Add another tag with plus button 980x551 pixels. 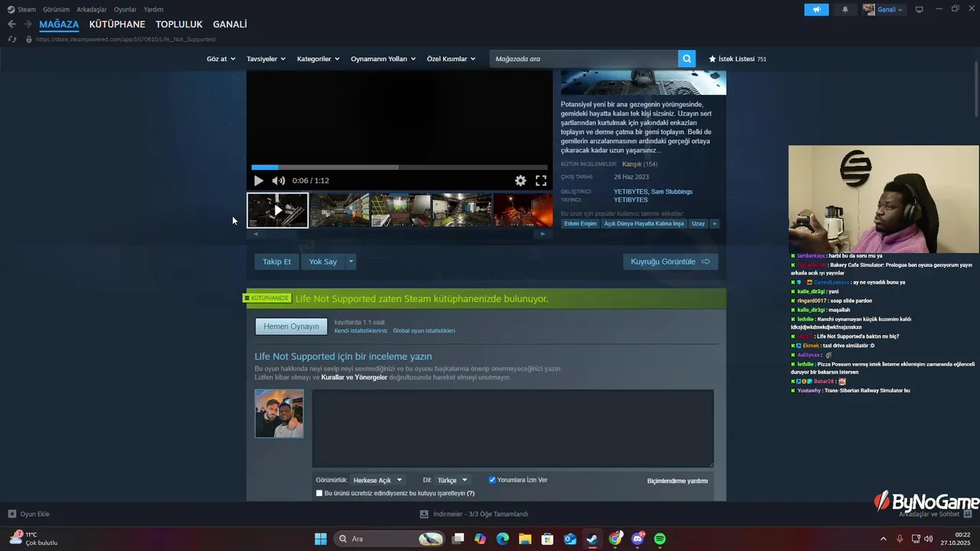(714, 223)
